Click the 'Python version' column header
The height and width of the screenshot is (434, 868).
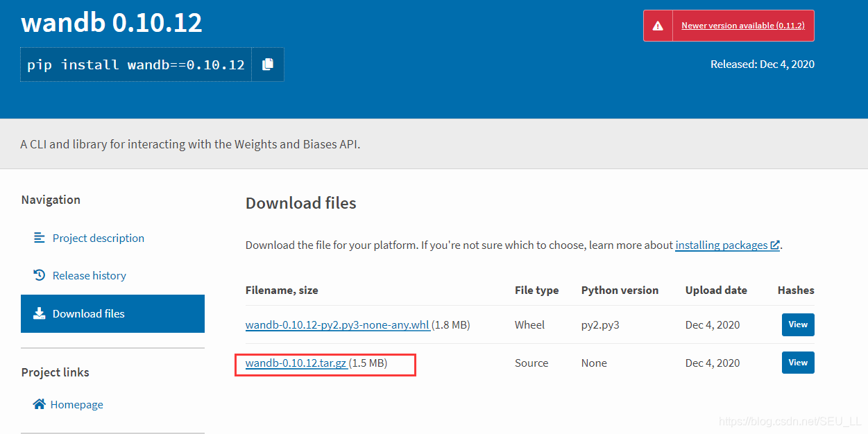pos(620,290)
